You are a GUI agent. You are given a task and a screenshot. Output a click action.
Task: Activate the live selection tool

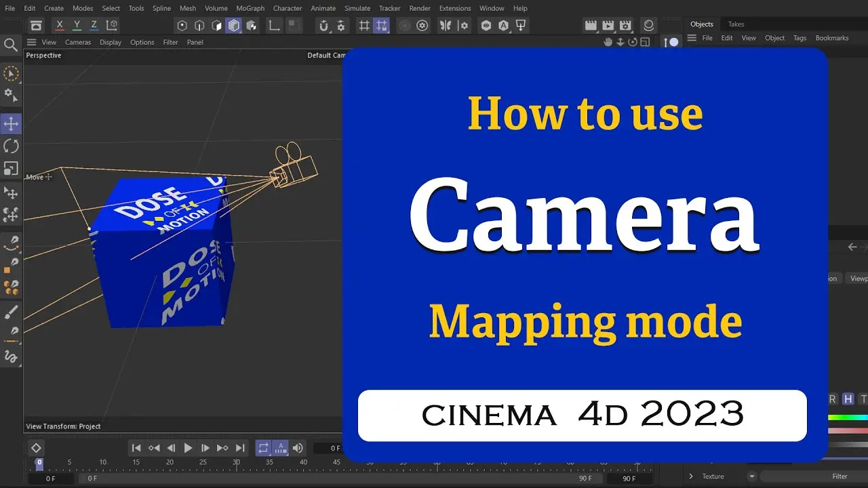(x=11, y=73)
